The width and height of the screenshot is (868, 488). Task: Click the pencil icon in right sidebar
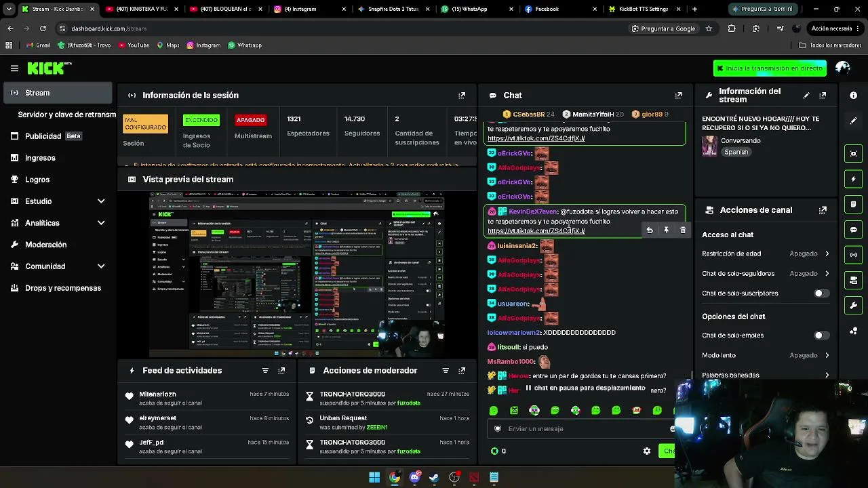point(854,121)
